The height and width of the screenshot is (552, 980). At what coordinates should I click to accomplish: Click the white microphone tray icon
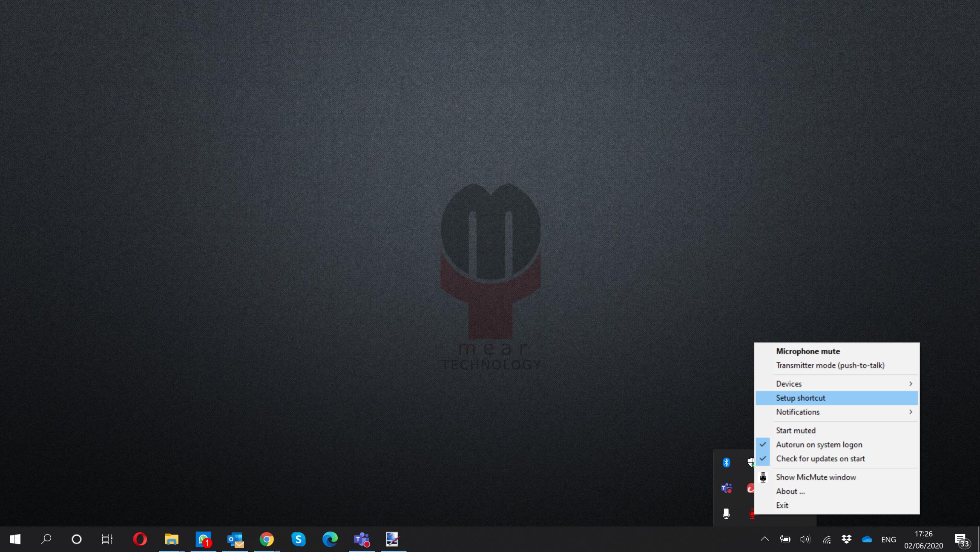(726, 513)
